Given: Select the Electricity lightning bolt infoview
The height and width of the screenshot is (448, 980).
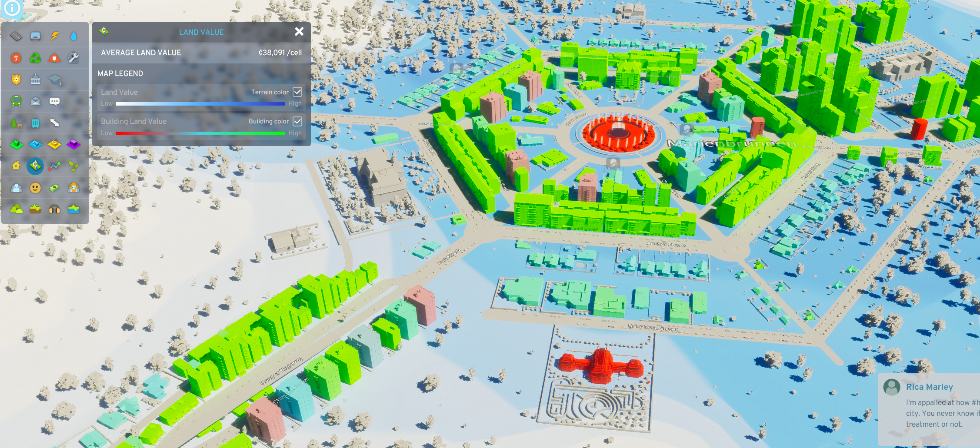Looking at the screenshot, I should coord(54,36).
